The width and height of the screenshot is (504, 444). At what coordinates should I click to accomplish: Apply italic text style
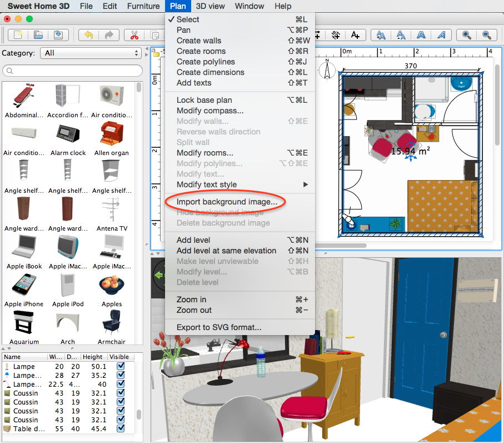441,34
